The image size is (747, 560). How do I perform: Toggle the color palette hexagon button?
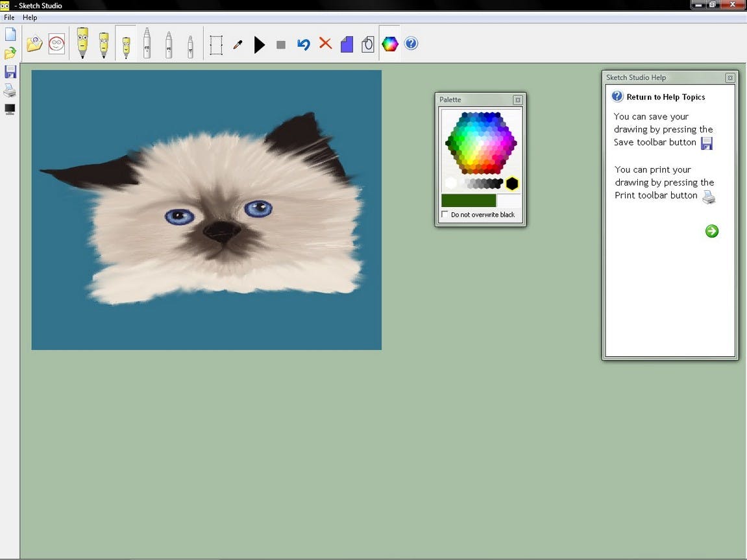389,44
